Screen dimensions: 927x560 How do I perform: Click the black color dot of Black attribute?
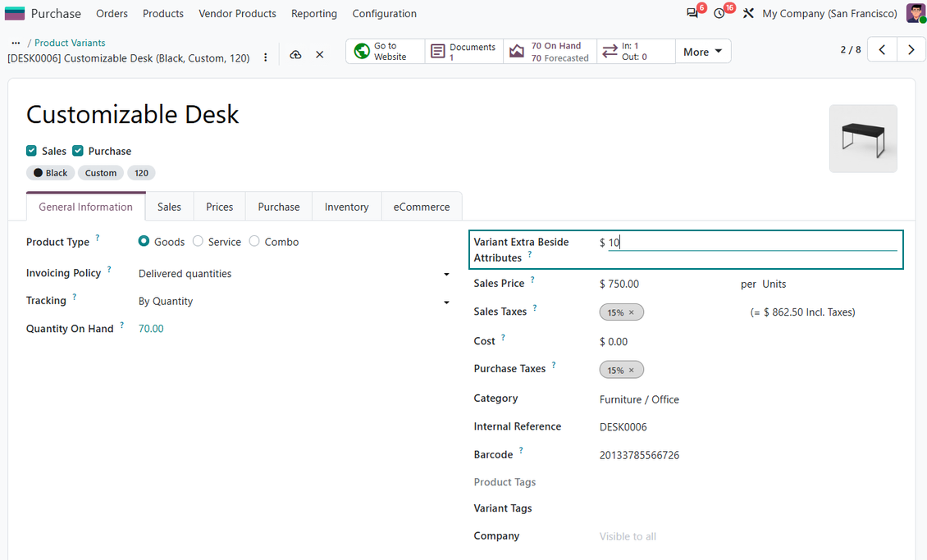(38, 173)
